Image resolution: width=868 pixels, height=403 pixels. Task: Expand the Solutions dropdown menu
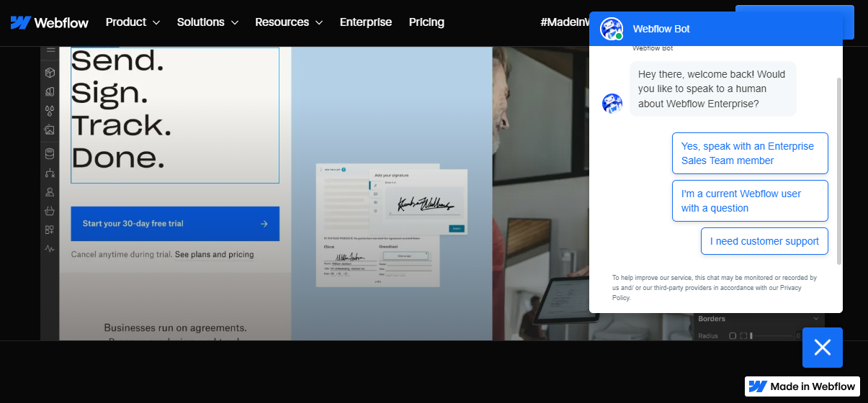click(x=207, y=22)
